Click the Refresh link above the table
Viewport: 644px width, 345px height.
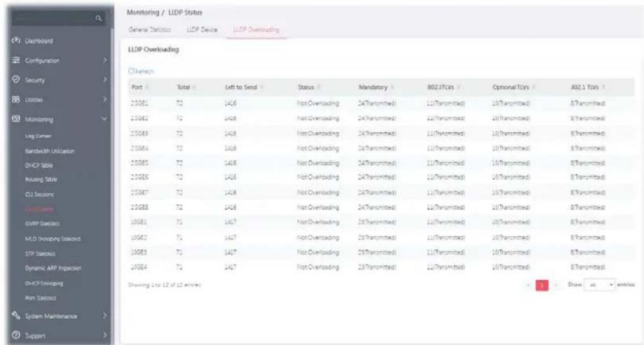[x=141, y=71]
